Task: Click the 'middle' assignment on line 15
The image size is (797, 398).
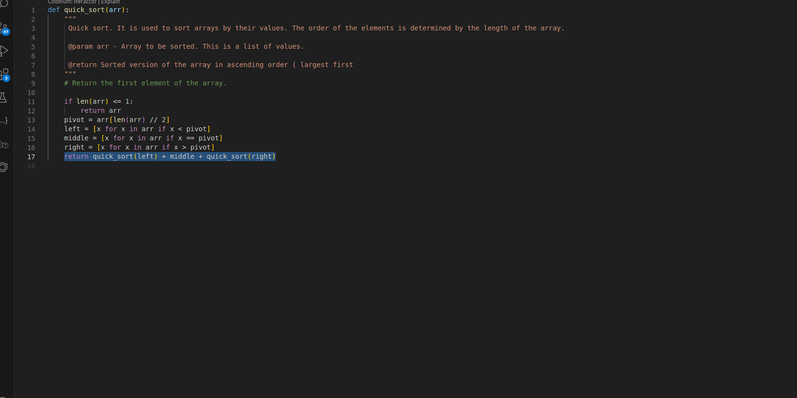Action: pyautogui.click(x=143, y=138)
